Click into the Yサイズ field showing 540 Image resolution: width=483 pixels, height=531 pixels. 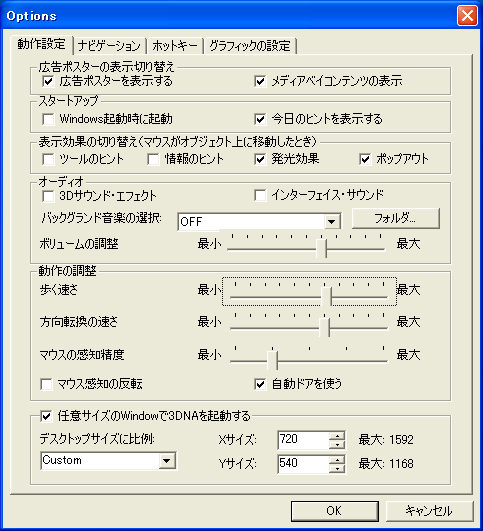pos(303,464)
